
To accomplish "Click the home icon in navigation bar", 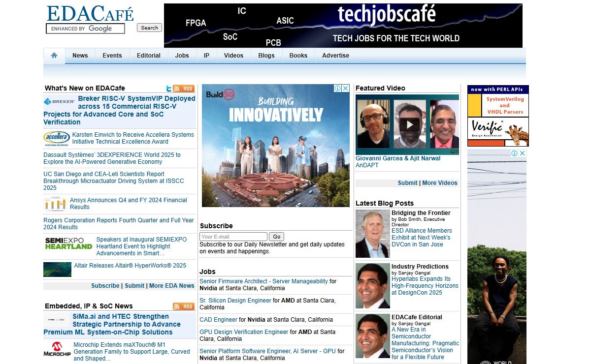I will coord(54,56).
